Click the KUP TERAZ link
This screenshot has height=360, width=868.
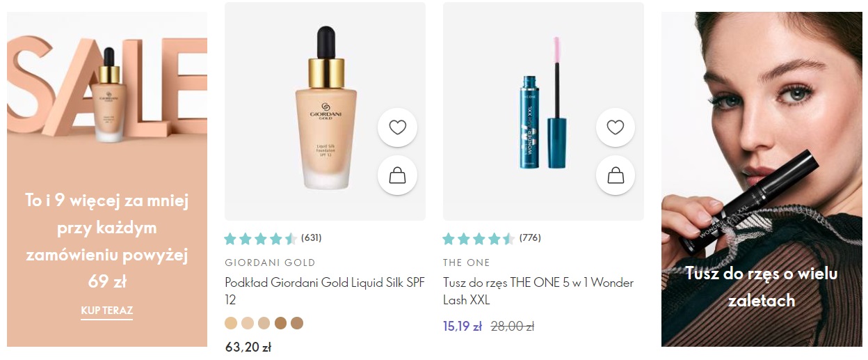[x=107, y=311]
